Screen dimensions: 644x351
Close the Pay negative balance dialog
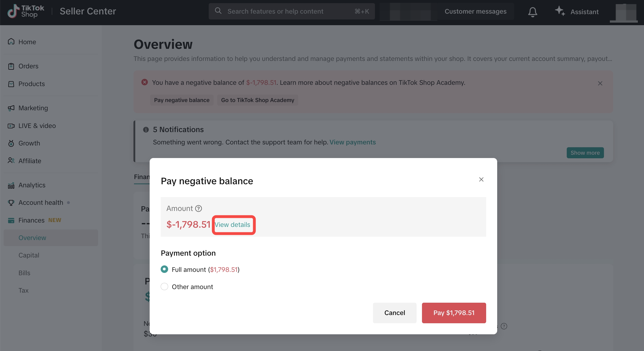point(481,179)
